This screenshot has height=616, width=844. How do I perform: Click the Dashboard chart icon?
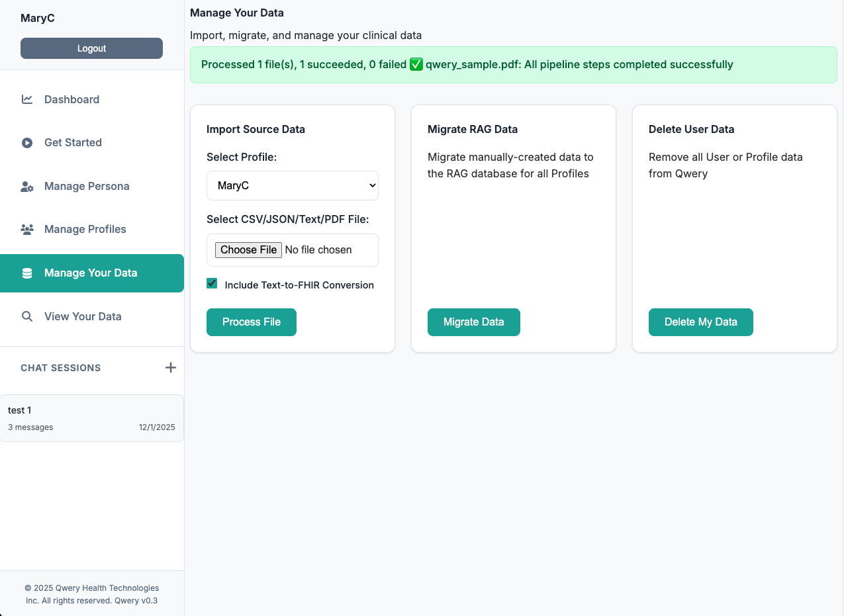(x=27, y=99)
